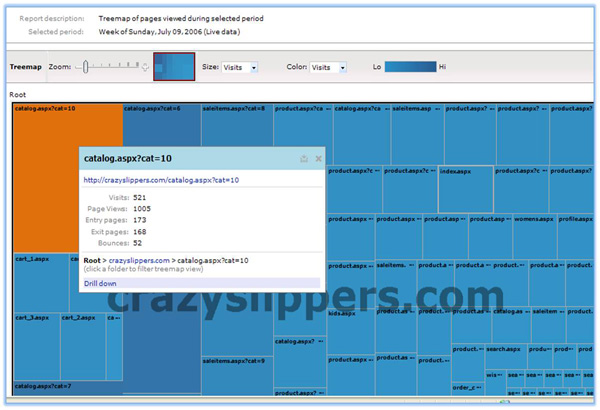600x410 pixels.
Task: Click the Bounces value 52
Action: tap(137, 243)
